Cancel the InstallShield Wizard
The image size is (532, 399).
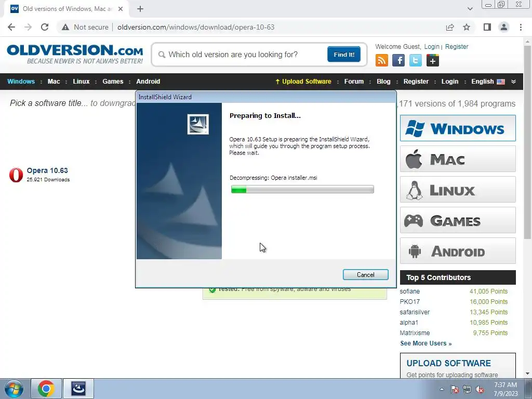(x=365, y=275)
